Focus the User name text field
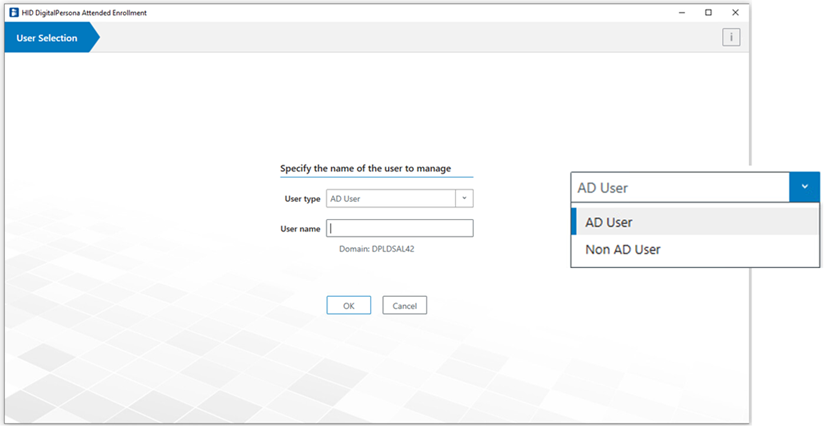 click(399, 228)
